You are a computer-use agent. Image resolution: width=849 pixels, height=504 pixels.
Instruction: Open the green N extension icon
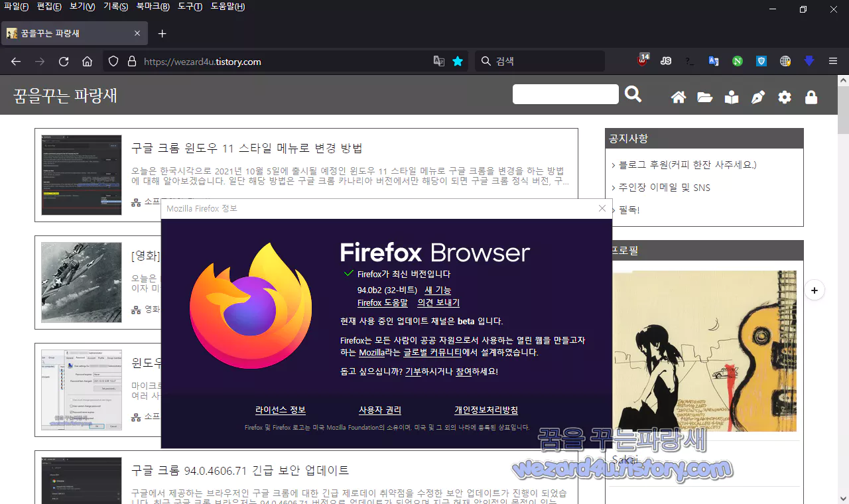[x=738, y=62]
